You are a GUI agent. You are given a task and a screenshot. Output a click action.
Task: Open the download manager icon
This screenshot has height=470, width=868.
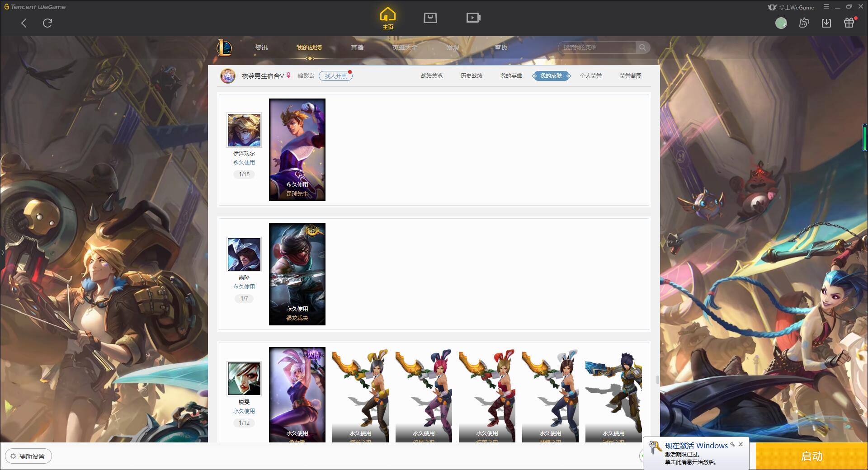(826, 23)
